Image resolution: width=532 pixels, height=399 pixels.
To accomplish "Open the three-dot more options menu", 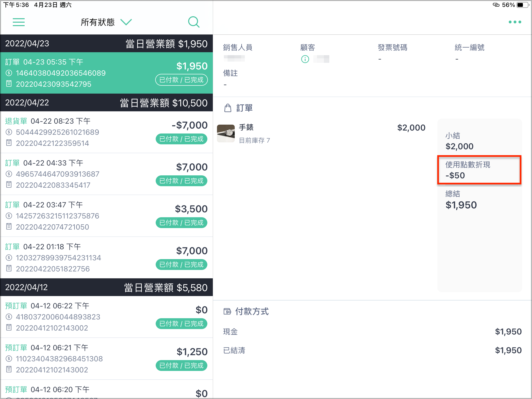I will point(515,22).
